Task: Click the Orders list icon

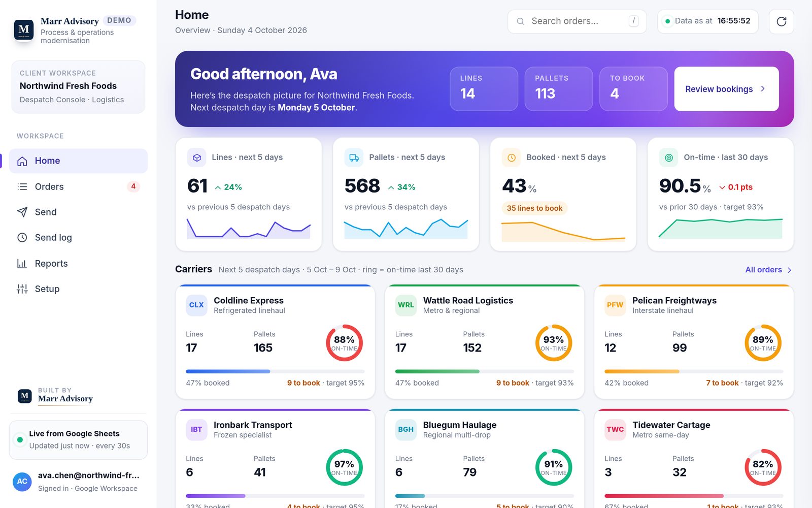Action: [x=22, y=186]
